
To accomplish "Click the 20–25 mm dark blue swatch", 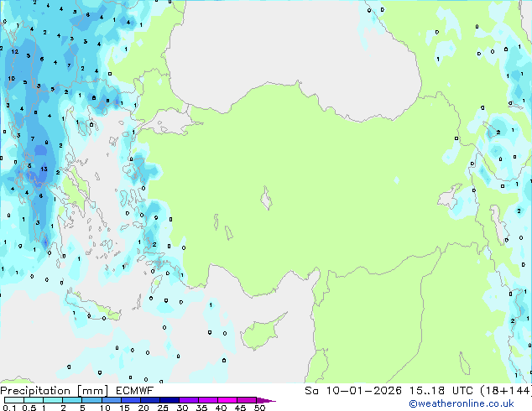I will 150,400.
